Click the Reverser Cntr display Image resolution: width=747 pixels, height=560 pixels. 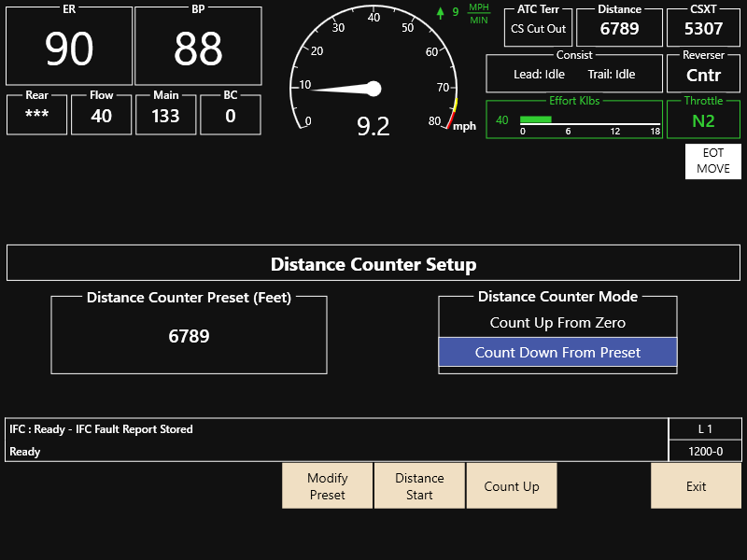click(703, 73)
